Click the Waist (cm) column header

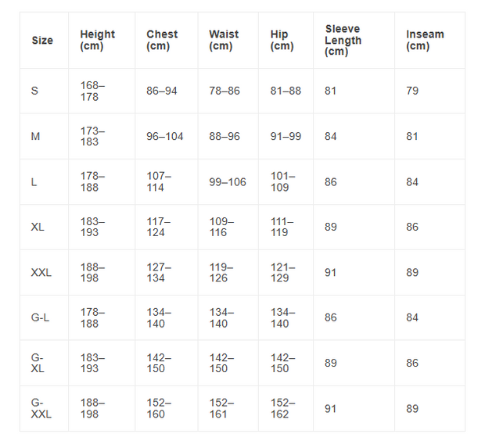pyautogui.click(x=224, y=40)
